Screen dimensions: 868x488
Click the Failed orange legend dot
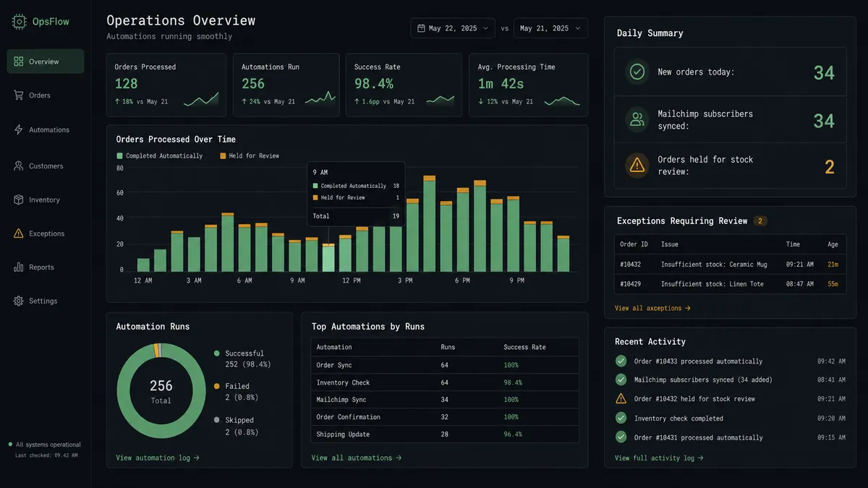pos(216,386)
